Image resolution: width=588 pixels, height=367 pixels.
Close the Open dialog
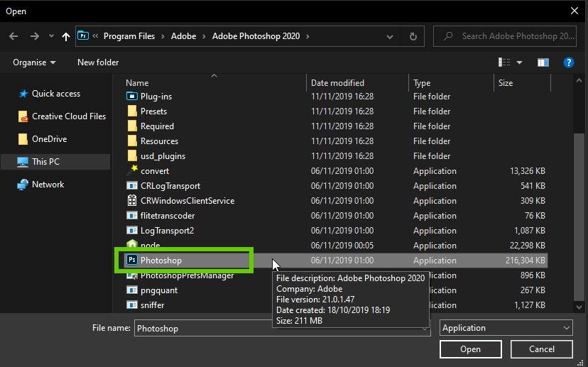coord(574,11)
